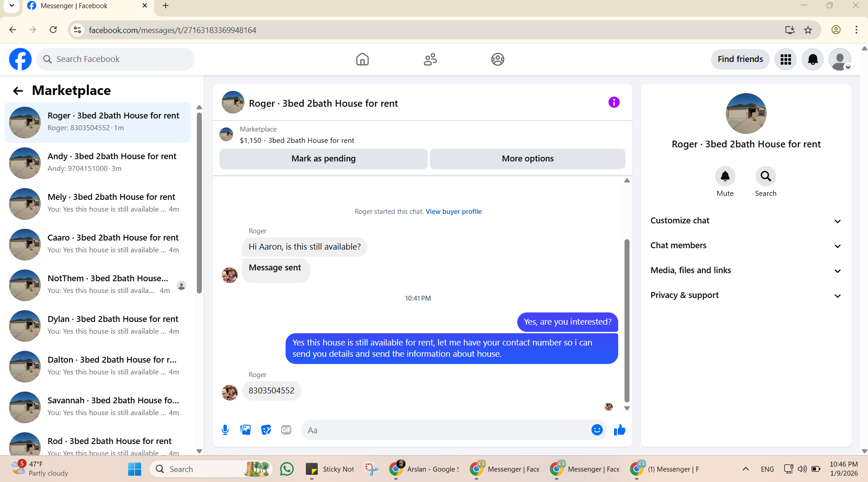868x482 pixels.
Task: Send a thumbs-up like
Action: click(620, 430)
